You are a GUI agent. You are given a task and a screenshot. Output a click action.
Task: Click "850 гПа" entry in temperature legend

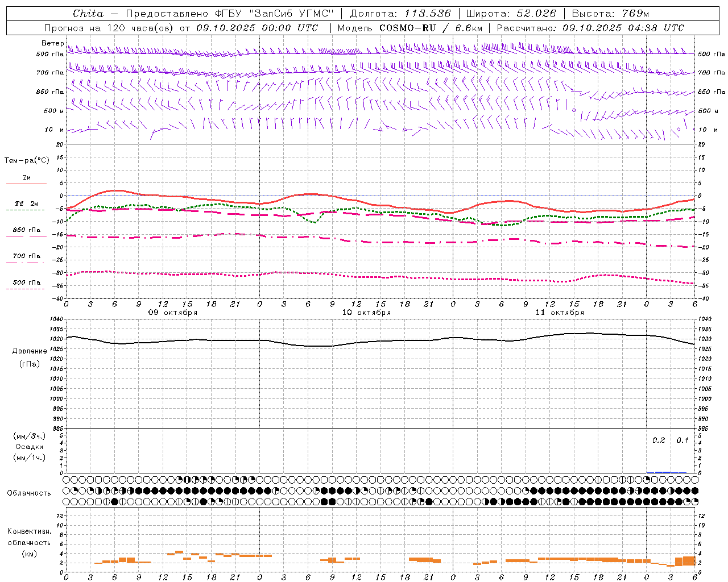[27, 230]
